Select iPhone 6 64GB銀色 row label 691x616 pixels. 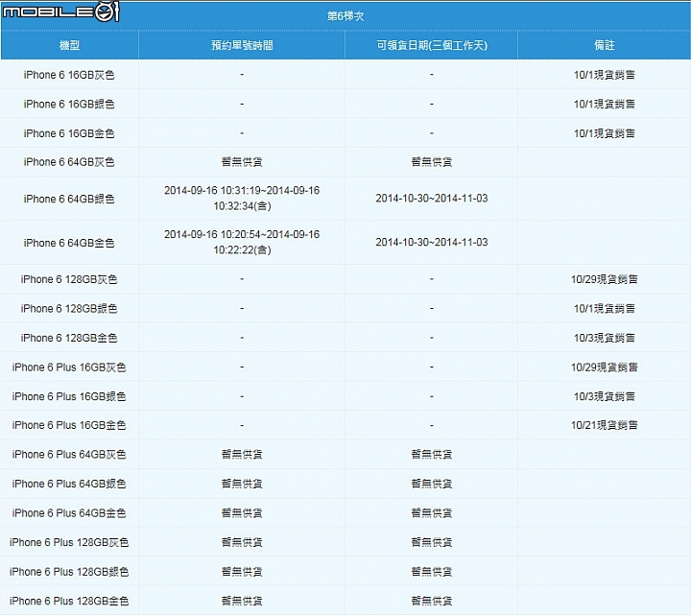coord(69,200)
